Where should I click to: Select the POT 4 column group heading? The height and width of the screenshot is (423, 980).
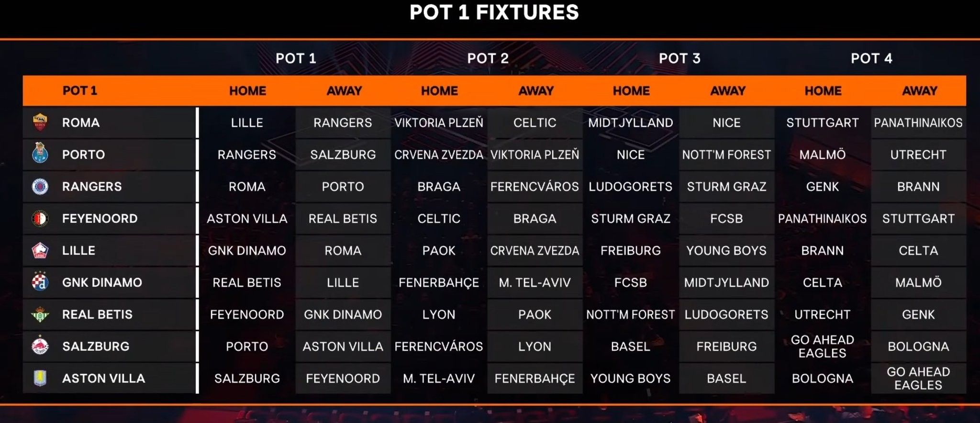(x=871, y=58)
